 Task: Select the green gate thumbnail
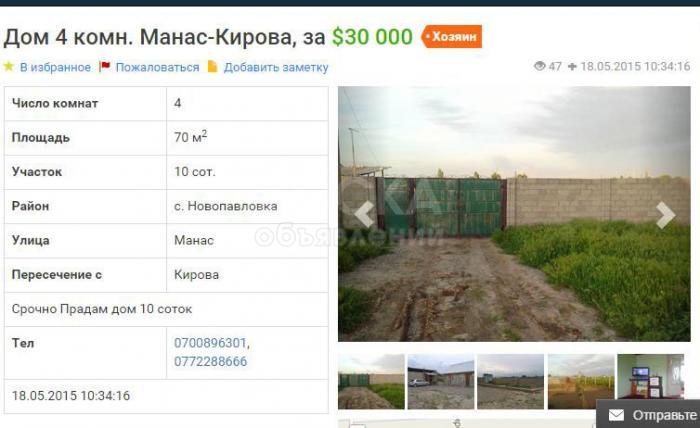pyautogui.click(x=371, y=382)
